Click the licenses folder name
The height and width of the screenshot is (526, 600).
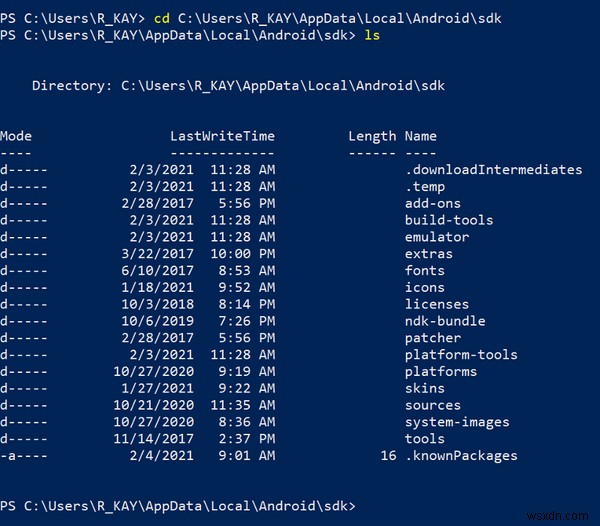click(x=437, y=304)
